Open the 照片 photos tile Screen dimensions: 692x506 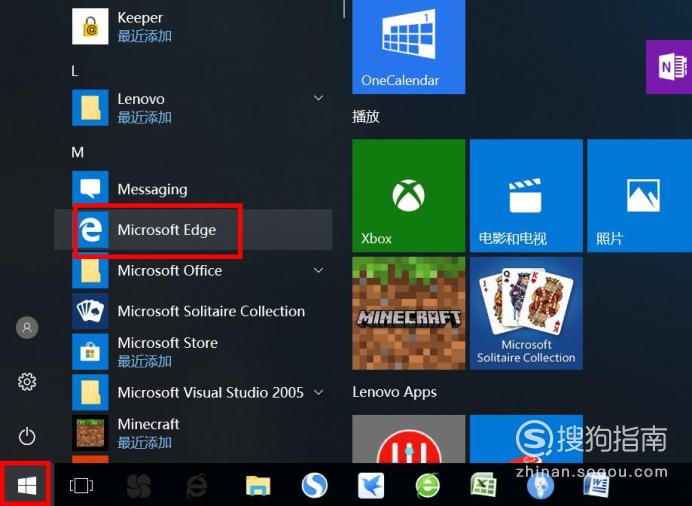click(x=639, y=195)
